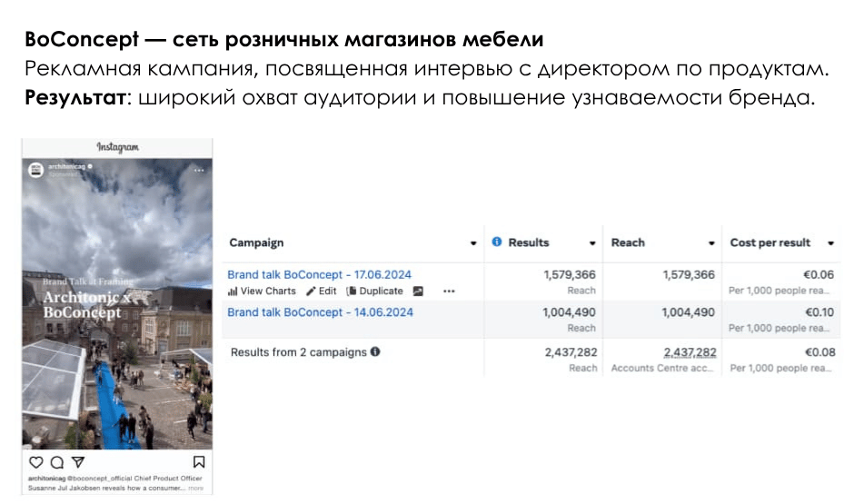
Task: Click the Results value 1,004,490
Action: [x=569, y=312]
